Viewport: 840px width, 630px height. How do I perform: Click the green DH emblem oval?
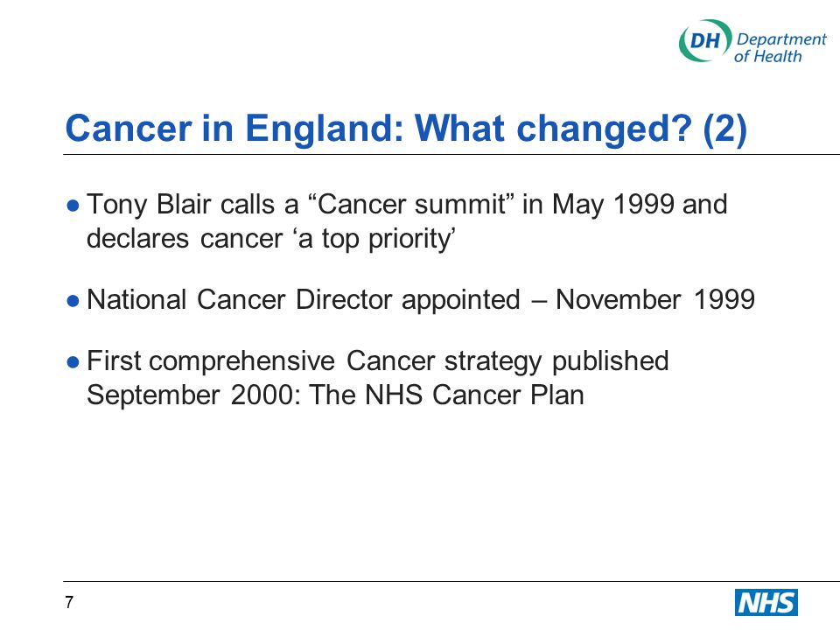(x=705, y=41)
